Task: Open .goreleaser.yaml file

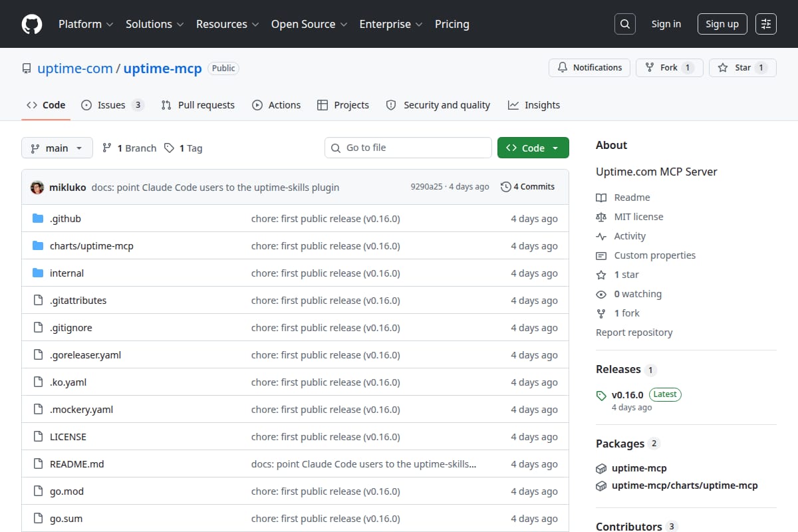Action: click(x=85, y=355)
